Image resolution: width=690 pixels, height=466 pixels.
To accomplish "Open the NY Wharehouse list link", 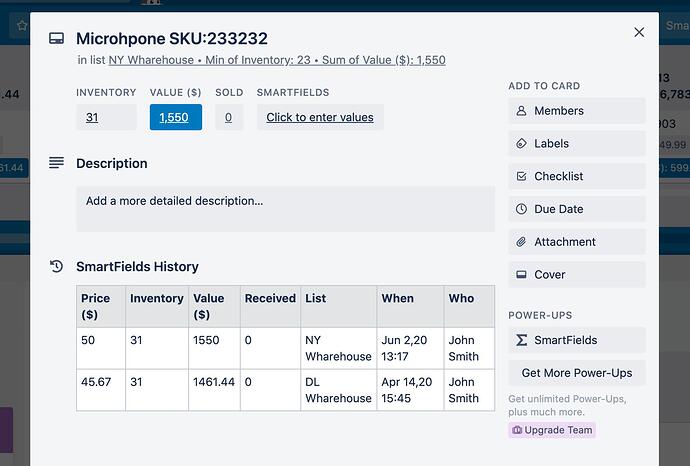I will coord(153,60).
